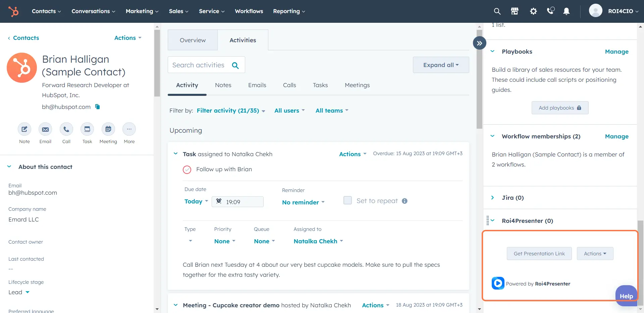Schedule a meeting via the Meeting icon

[x=108, y=129]
